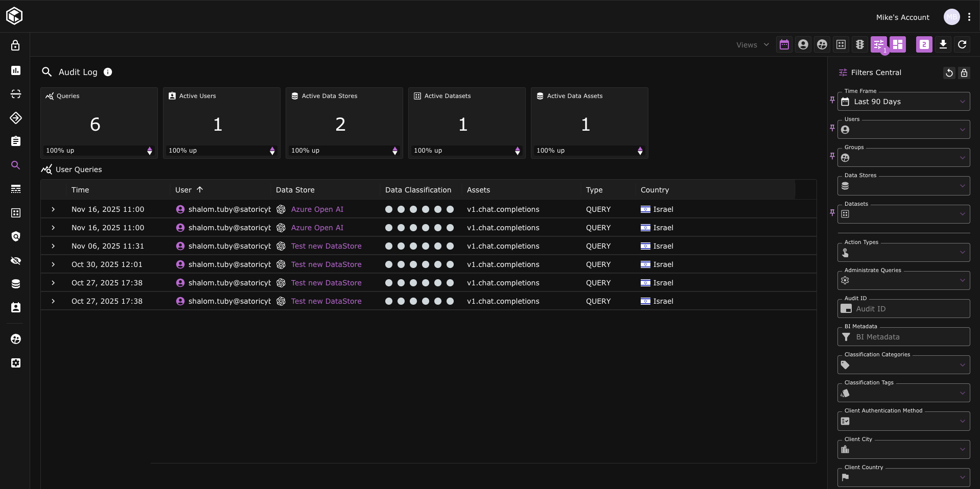Viewport: 980px width, 489px height.
Task: Open the Time Frame Last 90 Days dropdown
Action: [903, 102]
